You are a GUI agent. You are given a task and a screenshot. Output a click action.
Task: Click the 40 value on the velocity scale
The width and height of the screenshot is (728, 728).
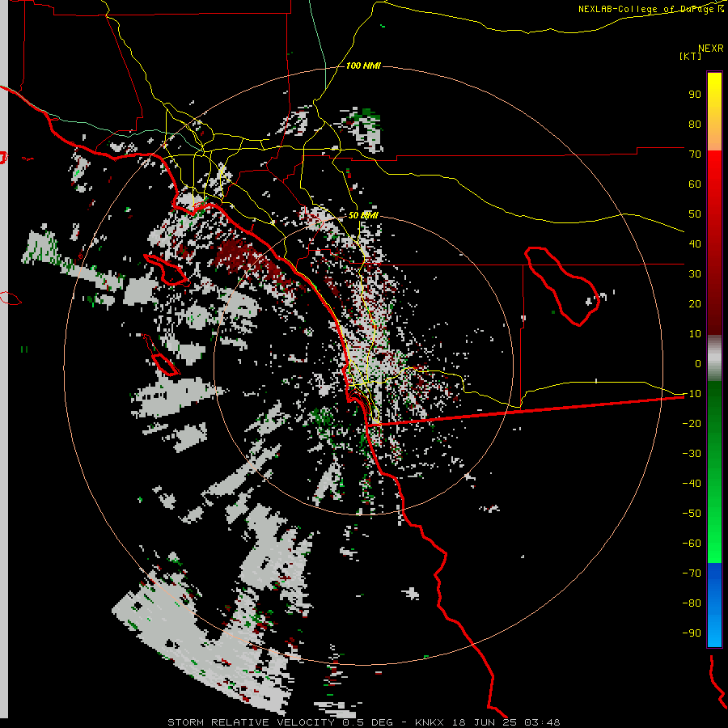tap(695, 244)
